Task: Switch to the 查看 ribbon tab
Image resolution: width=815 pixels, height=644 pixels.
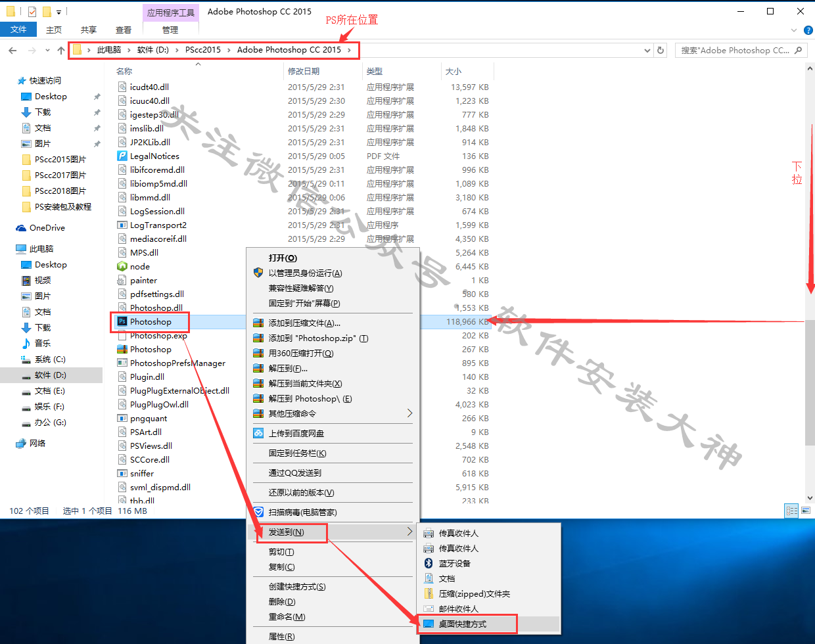Action: pyautogui.click(x=123, y=30)
